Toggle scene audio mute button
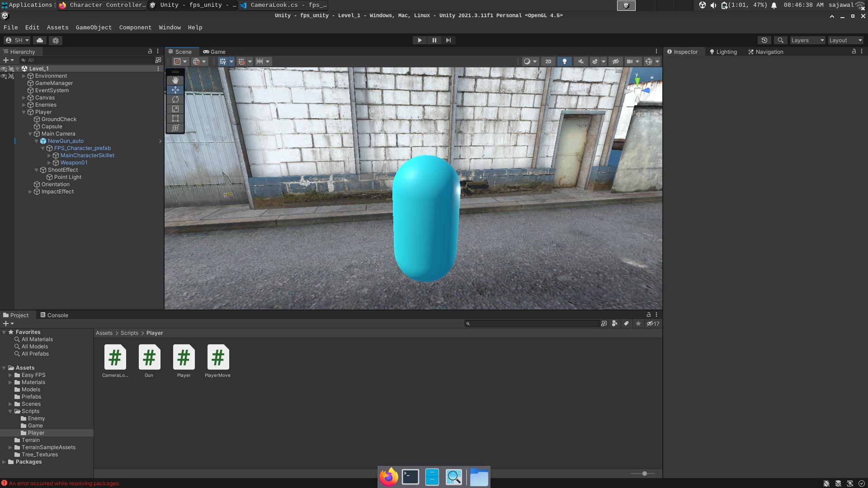This screenshot has width=868, height=488. tap(581, 61)
